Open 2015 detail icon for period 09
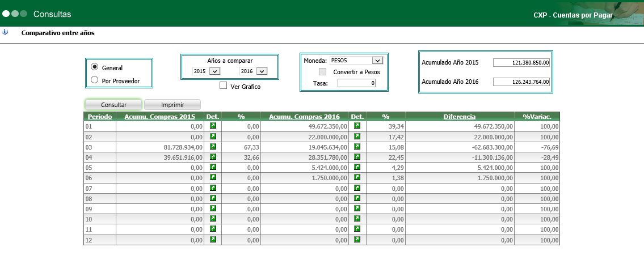This screenshot has width=644, height=260. (213, 208)
